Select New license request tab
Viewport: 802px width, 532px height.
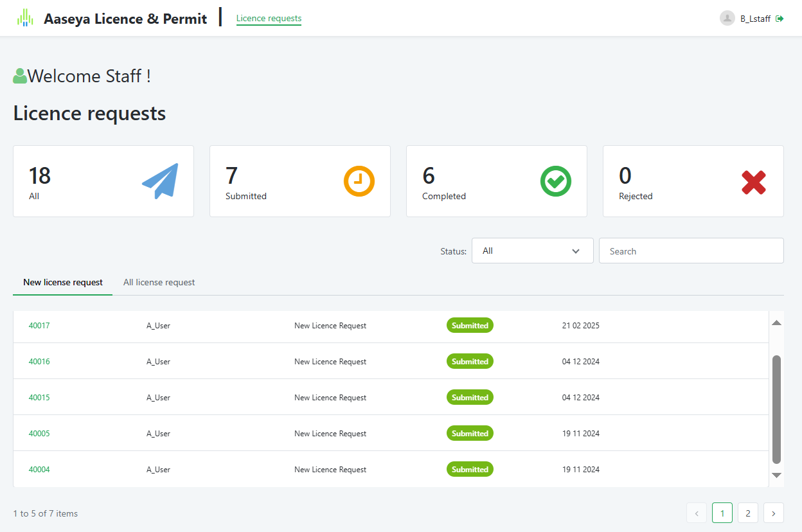tap(63, 282)
